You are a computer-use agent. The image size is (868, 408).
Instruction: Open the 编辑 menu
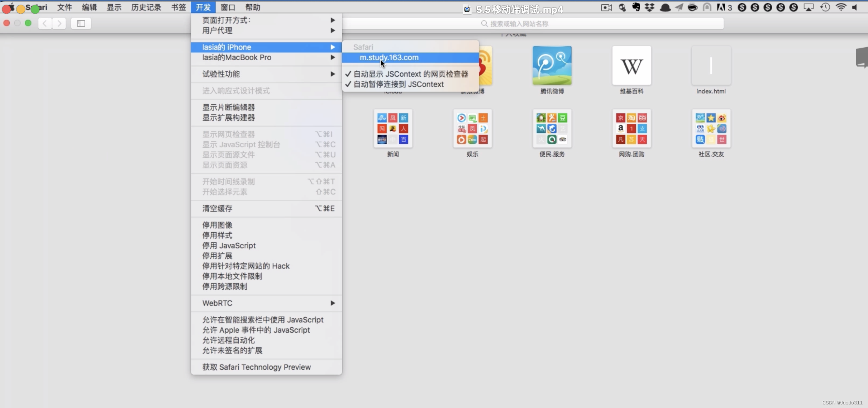(89, 7)
